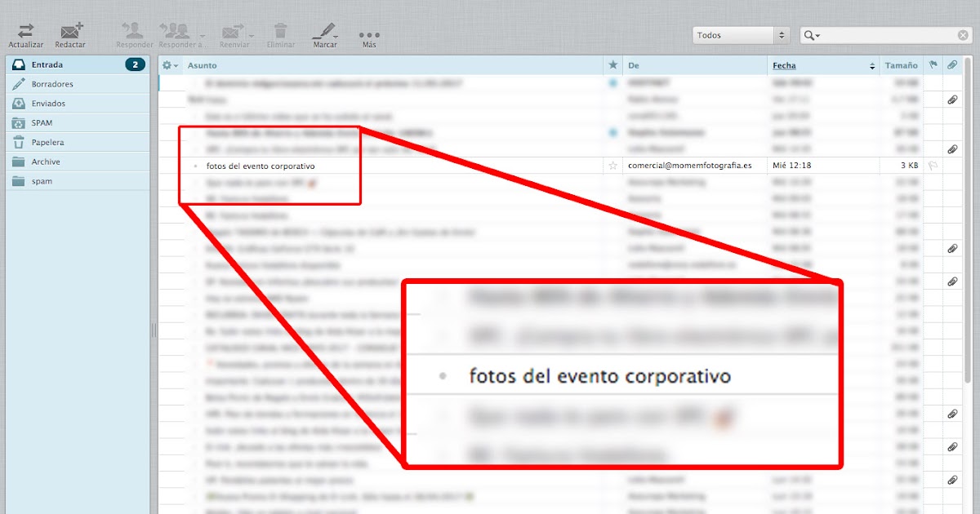Compose a new message using the Redactar icon
This screenshot has width=980, height=514.
[70, 31]
